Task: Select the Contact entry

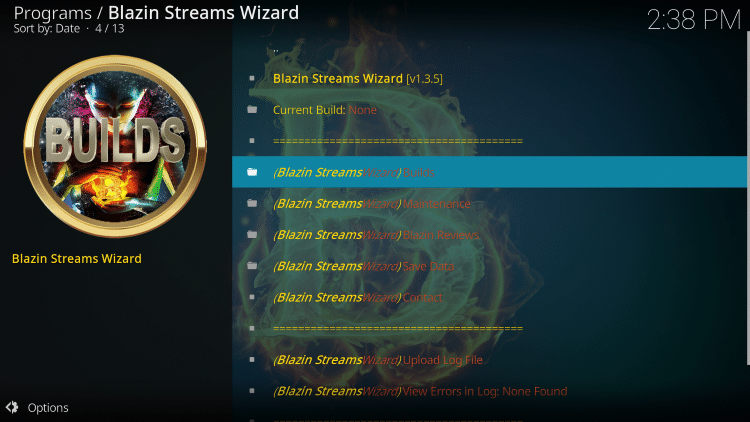Action: pos(489,297)
